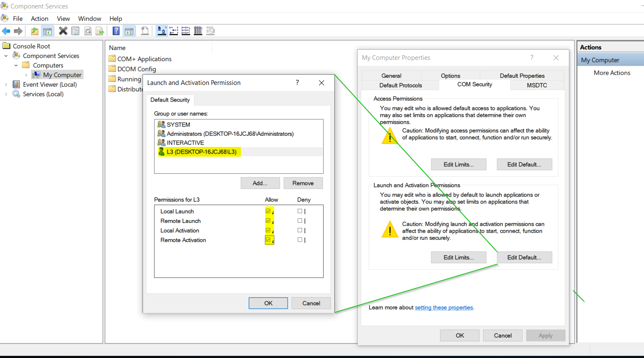Check Deny for Local Activation
Image resolution: width=644 pixels, height=358 pixels.
pyautogui.click(x=300, y=230)
